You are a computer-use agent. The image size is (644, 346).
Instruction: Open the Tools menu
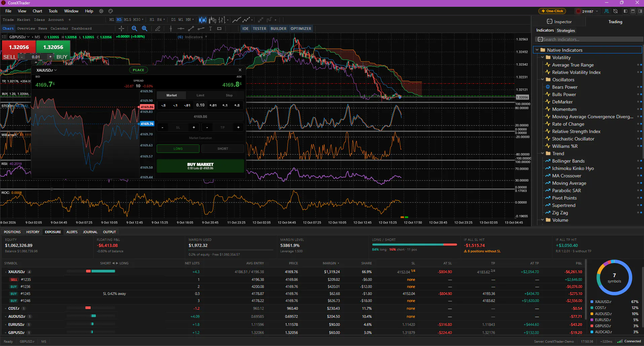point(53,11)
